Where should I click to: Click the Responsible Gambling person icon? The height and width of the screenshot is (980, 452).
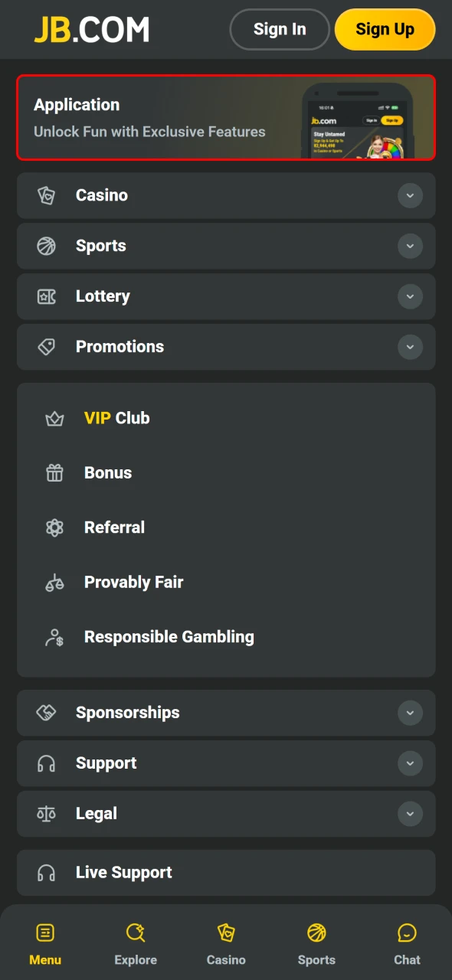click(54, 636)
